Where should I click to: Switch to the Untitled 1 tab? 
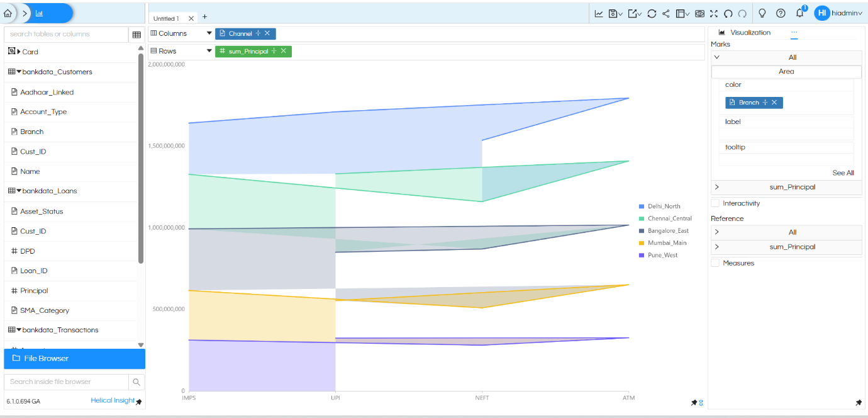coord(166,18)
